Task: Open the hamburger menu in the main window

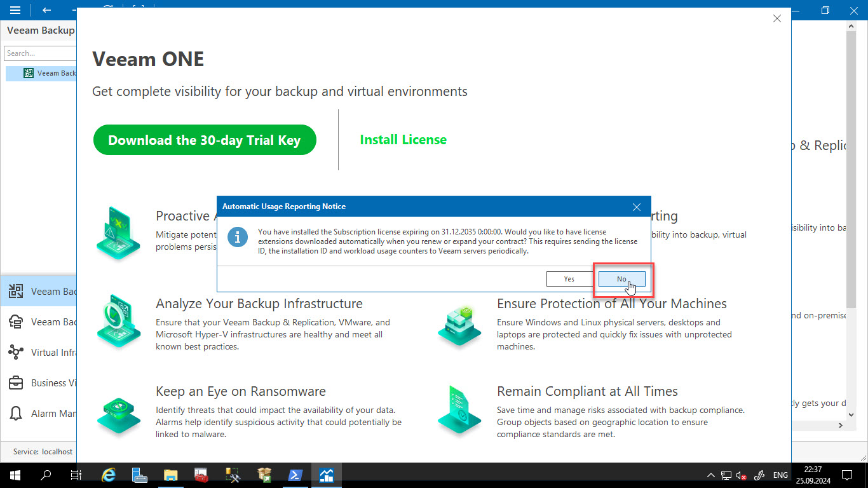Action: [x=15, y=10]
